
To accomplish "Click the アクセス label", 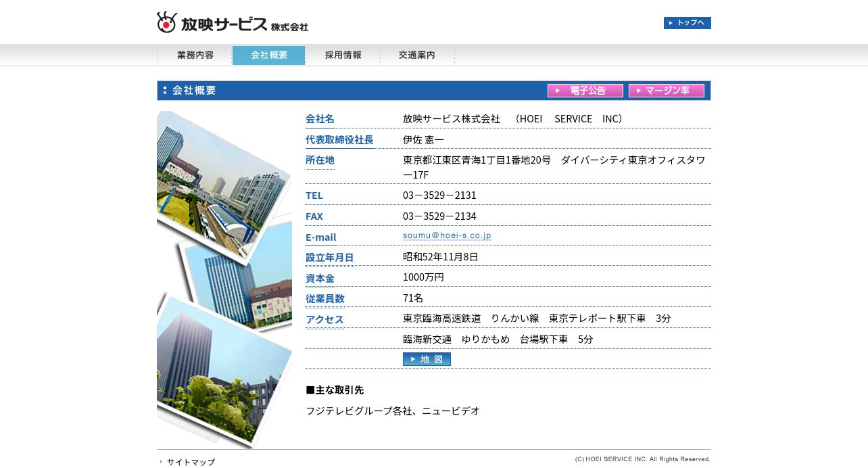I will [x=324, y=320].
